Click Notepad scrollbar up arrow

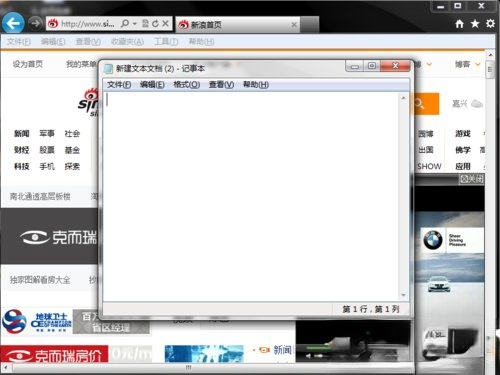403,98
